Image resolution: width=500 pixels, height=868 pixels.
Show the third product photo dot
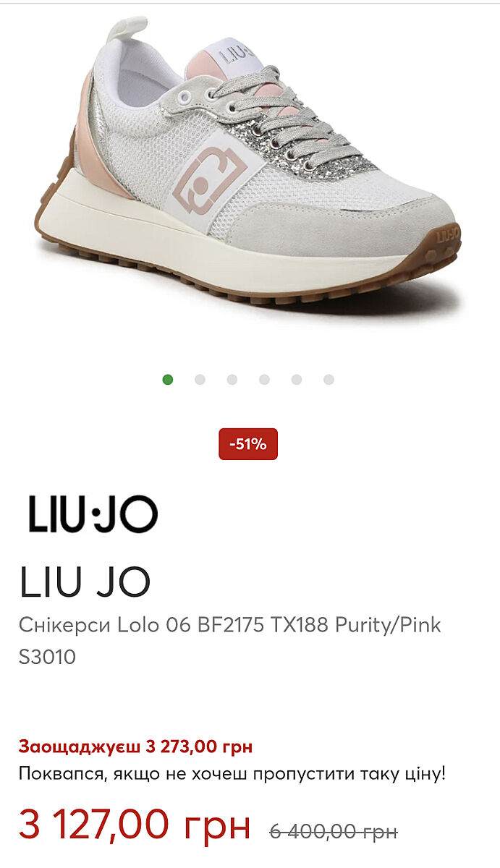(232, 380)
